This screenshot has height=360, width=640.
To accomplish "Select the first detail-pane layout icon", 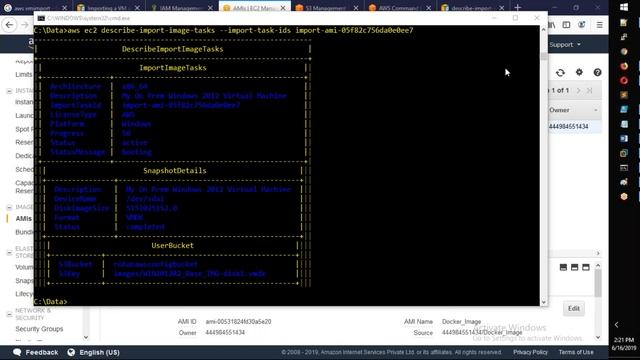I will (x=563, y=267).
